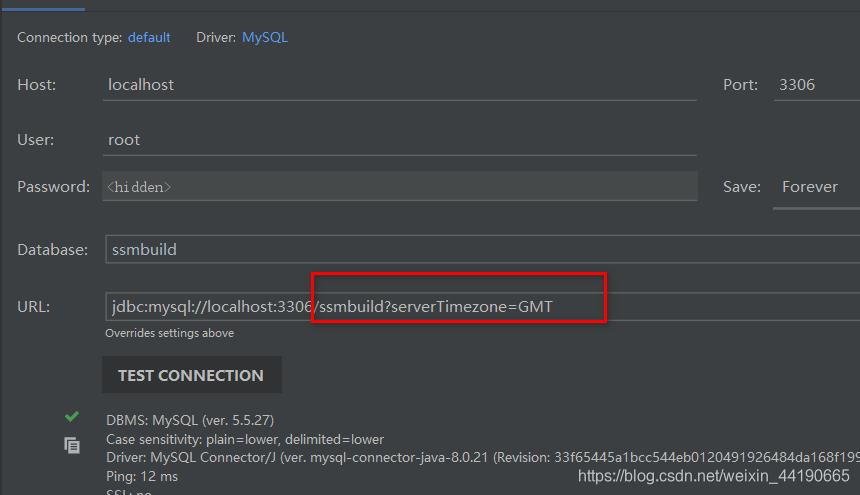Select the Ping: 12 ms text

click(x=142, y=476)
